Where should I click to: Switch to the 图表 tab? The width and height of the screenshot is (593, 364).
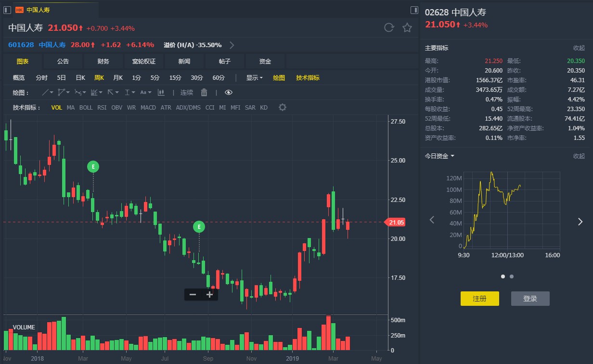tap(23, 62)
